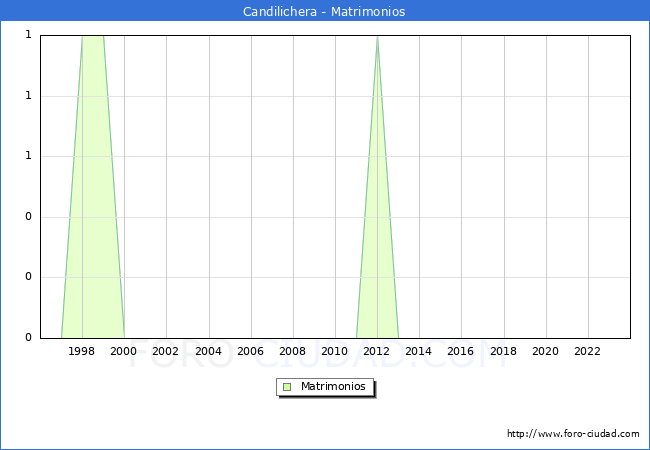
Task: Click the 'Matrimonios' legend label
Action: [333, 386]
